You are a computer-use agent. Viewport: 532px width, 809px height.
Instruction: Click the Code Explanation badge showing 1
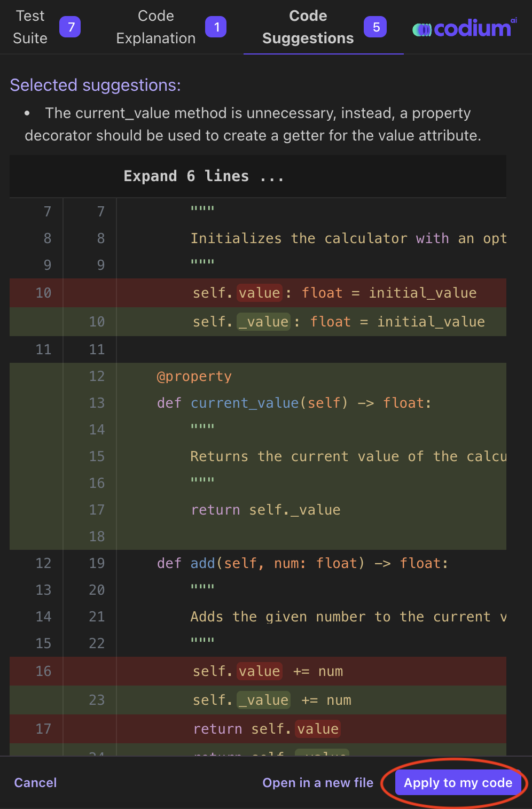[216, 27]
